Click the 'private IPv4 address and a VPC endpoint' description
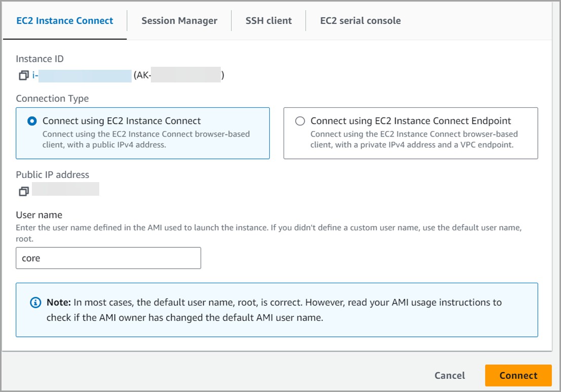Viewport: 561px width, 392px height. (414, 140)
